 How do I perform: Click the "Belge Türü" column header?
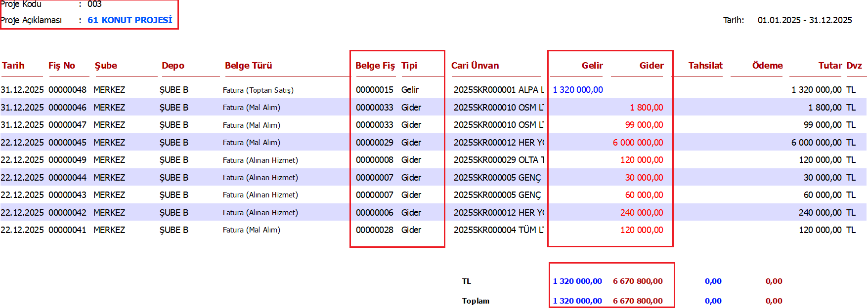[x=248, y=66]
